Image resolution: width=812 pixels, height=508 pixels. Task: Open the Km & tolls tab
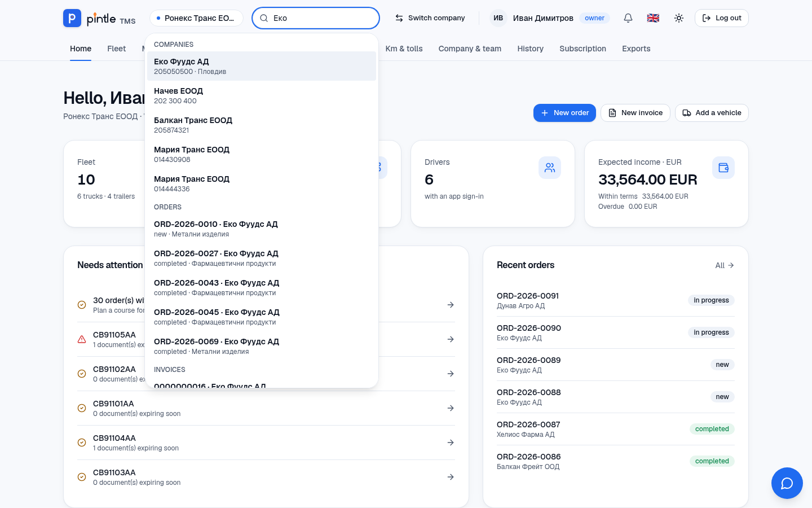coord(404,49)
